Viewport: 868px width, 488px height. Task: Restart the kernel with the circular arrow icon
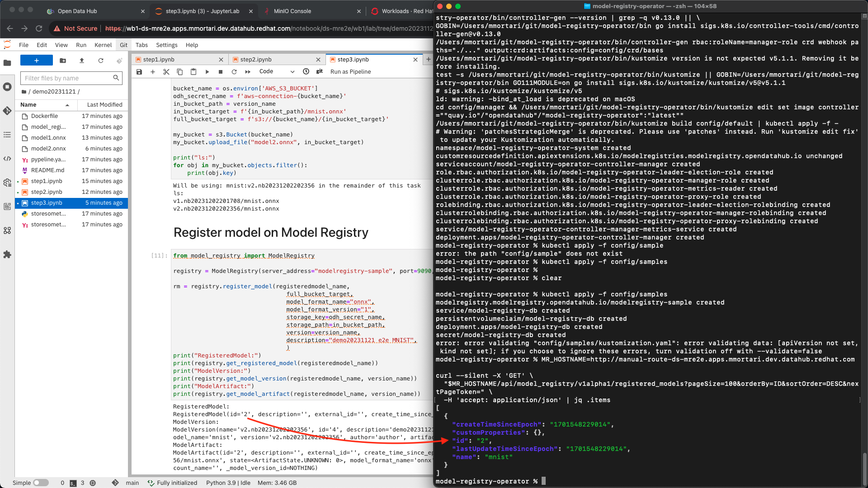pos(234,72)
